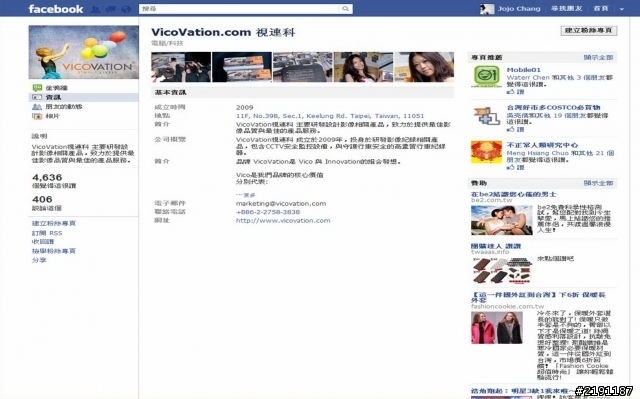The width and height of the screenshot is (640, 399).
Task: Click the Keelung Rd. Taipei address link
Action: (x=330, y=116)
